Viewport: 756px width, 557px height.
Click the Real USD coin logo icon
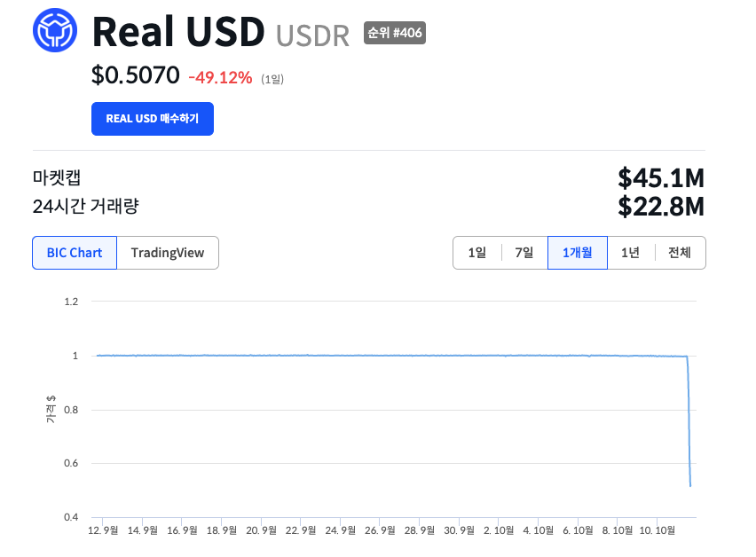[x=55, y=31]
